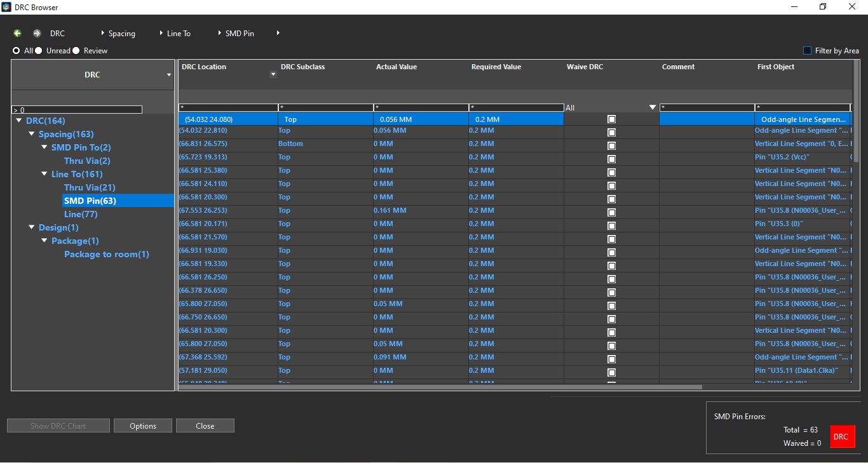Click the red DRC indicator box
868x463 pixels.
pos(843,437)
